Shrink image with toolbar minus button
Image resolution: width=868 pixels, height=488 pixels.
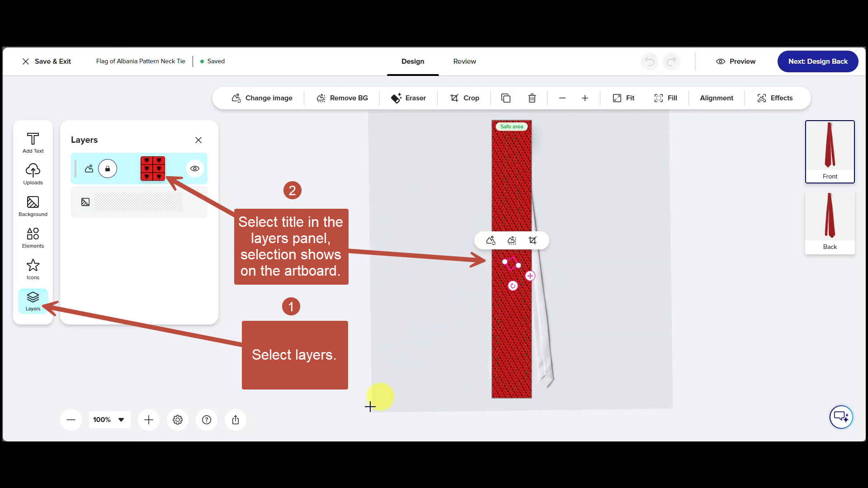point(562,98)
